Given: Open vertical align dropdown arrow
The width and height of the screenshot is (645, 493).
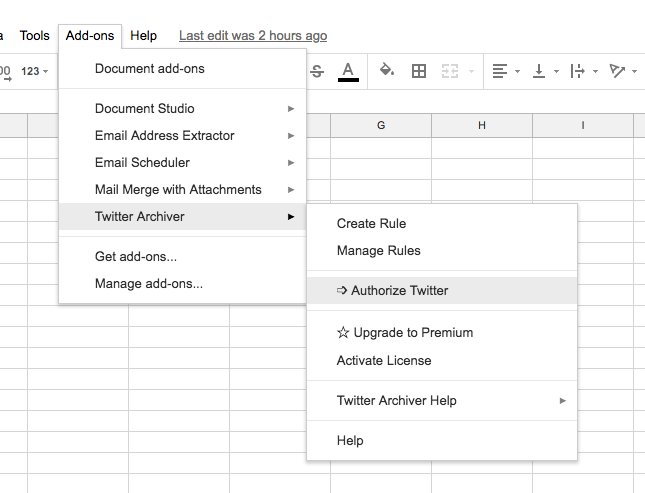Looking at the screenshot, I should click(x=556, y=72).
